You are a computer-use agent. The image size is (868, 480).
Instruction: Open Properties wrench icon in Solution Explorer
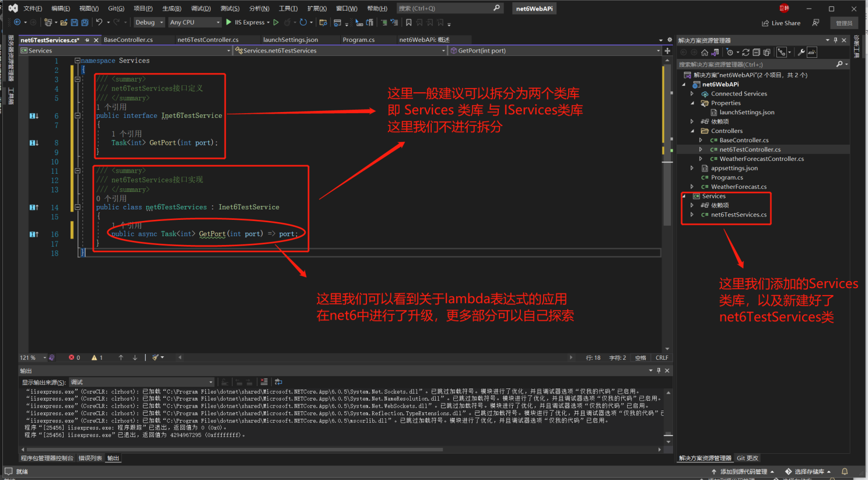(x=801, y=52)
